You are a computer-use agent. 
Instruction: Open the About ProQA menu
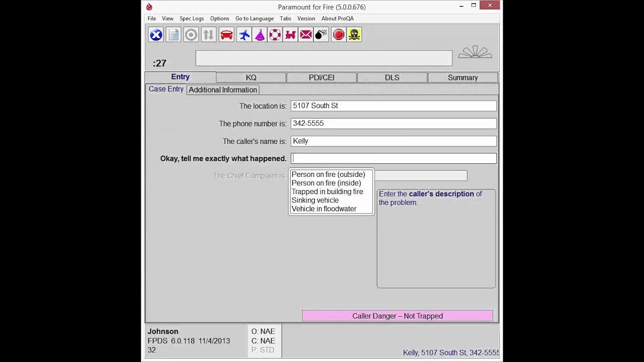338,19
